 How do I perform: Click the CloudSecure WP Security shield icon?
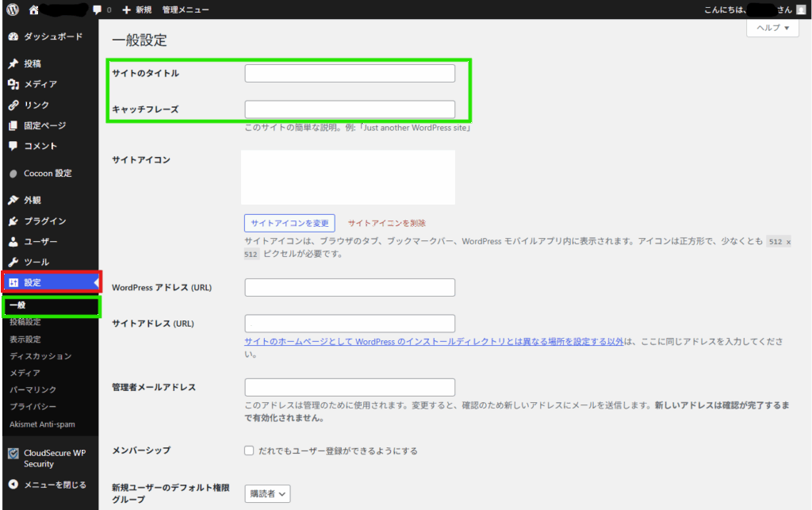(x=13, y=454)
